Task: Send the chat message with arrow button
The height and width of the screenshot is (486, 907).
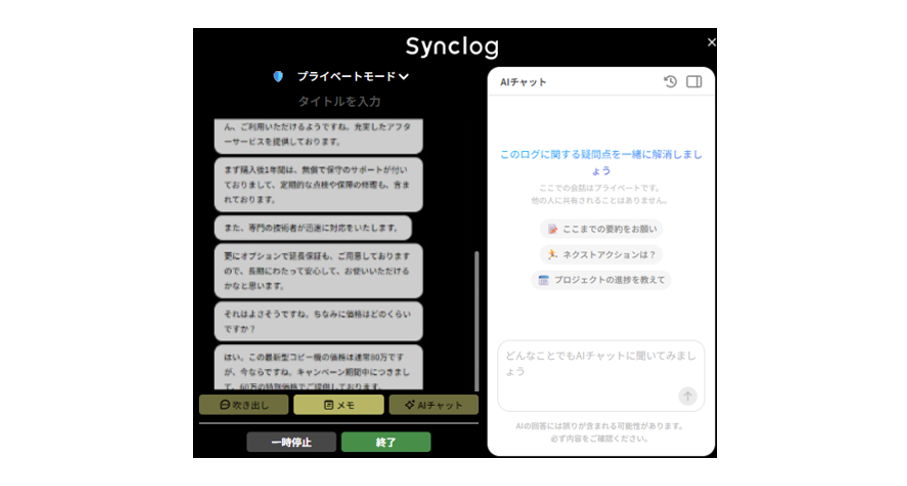Action: click(x=687, y=396)
